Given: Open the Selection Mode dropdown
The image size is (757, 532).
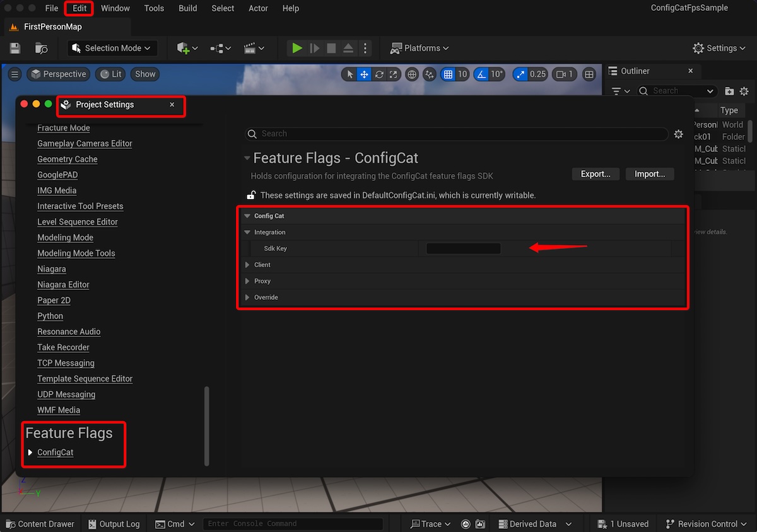Looking at the screenshot, I should [112, 48].
